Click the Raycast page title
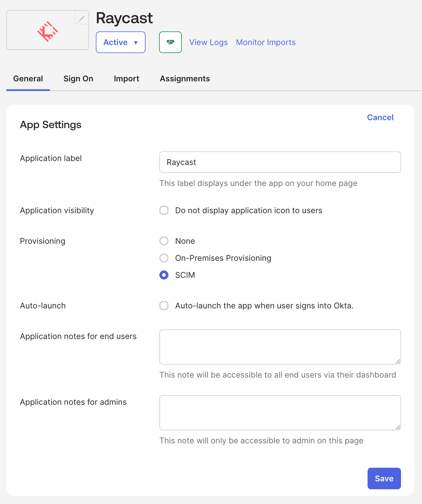The height and width of the screenshot is (504, 422). [x=125, y=18]
